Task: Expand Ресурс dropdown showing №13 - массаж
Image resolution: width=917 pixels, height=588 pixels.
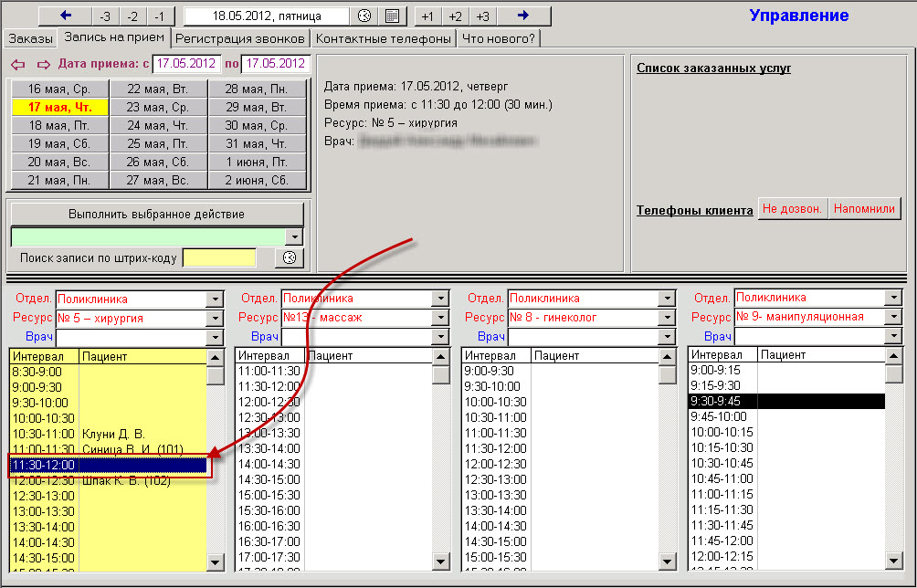Action: click(440, 318)
